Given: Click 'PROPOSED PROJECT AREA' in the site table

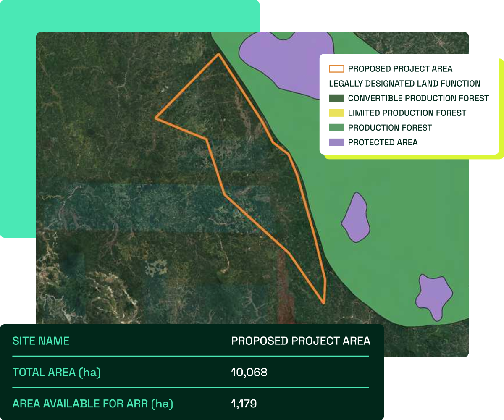Looking at the screenshot, I should (x=301, y=341).
